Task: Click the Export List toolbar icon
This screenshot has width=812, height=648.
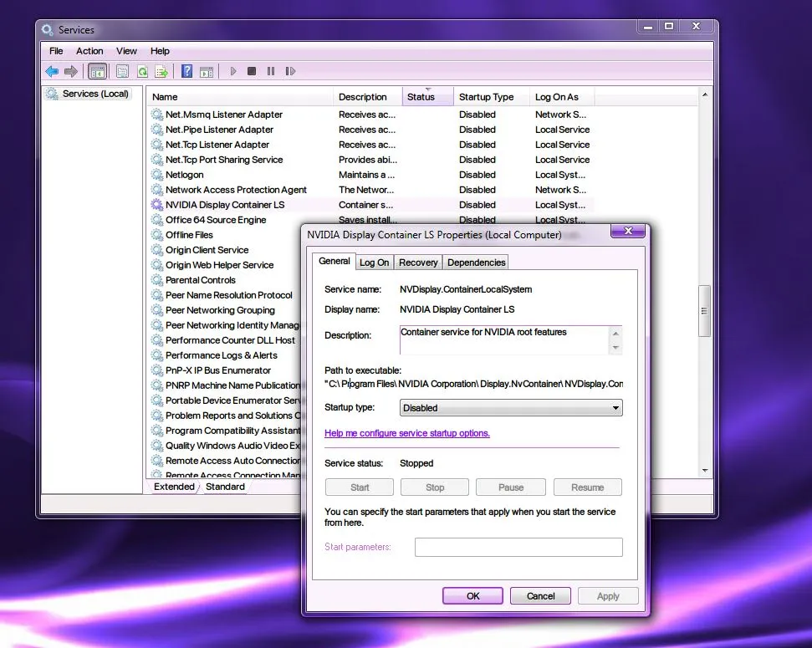Action: 161,71
